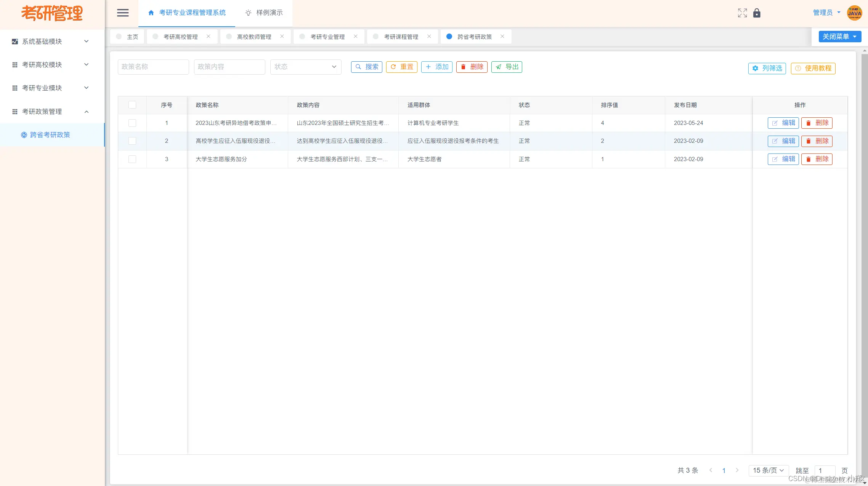Edit the 大学生志愿服务加分 policy row
This screenshot has width=868, height=486.
(783, 159)
